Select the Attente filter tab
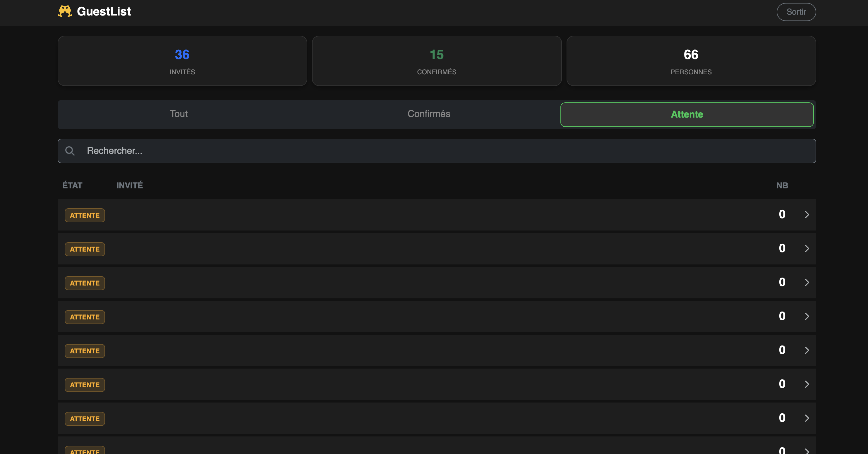This screenshot has height=454, width=868. point(687,114)
